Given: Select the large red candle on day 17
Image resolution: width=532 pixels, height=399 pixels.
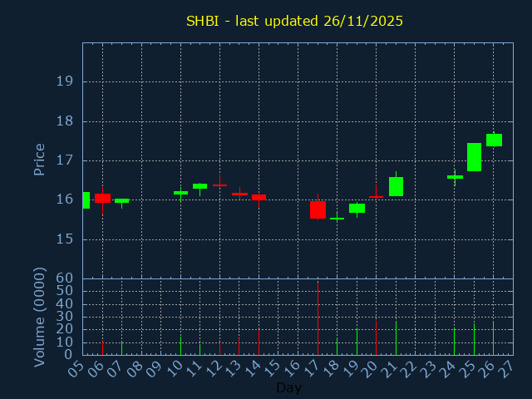Looking at the screenshot, I should [x=318, y=209].
